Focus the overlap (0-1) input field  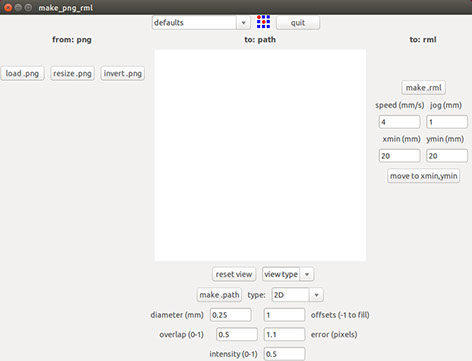[x=237, y=334]
